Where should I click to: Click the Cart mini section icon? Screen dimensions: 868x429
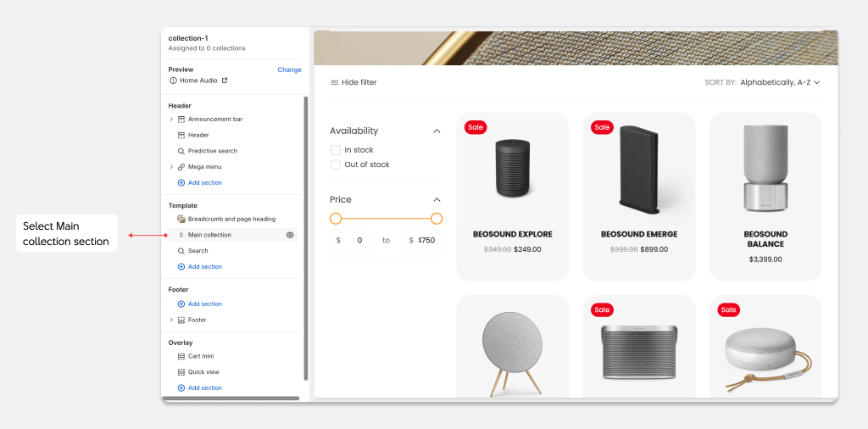[181, 356]
